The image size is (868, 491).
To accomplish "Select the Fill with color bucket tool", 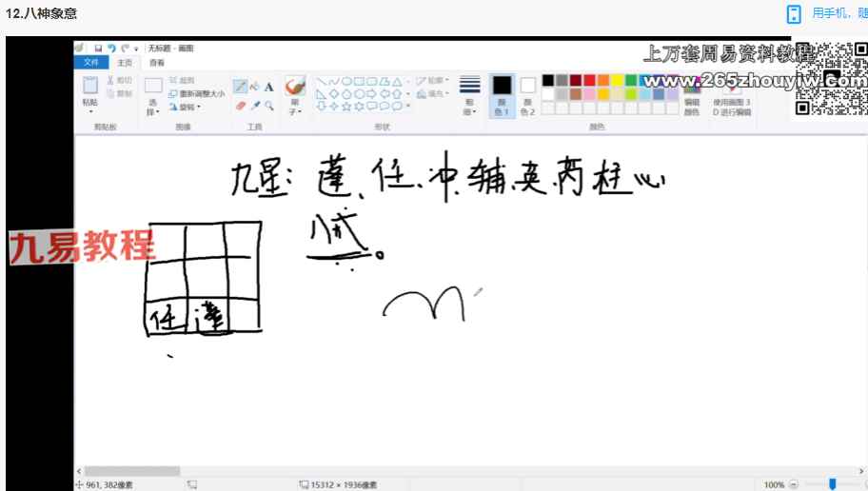I will (x=255, y=87).
